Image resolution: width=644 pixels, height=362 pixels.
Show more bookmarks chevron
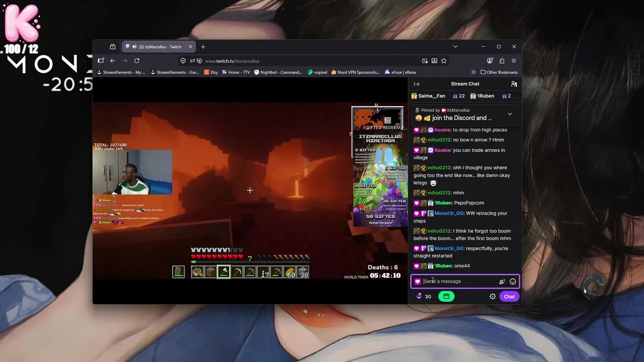[x=473, y=72]
